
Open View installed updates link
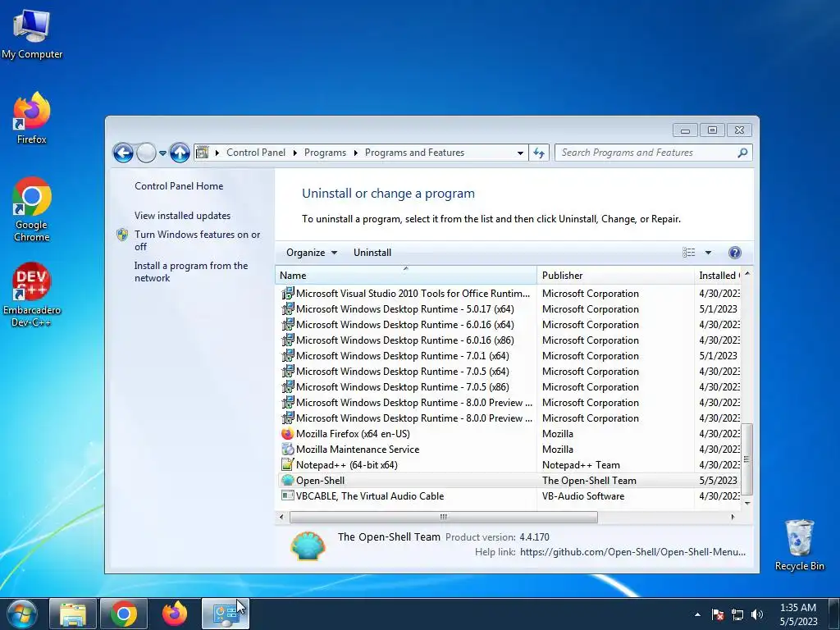tap(183, 216)
